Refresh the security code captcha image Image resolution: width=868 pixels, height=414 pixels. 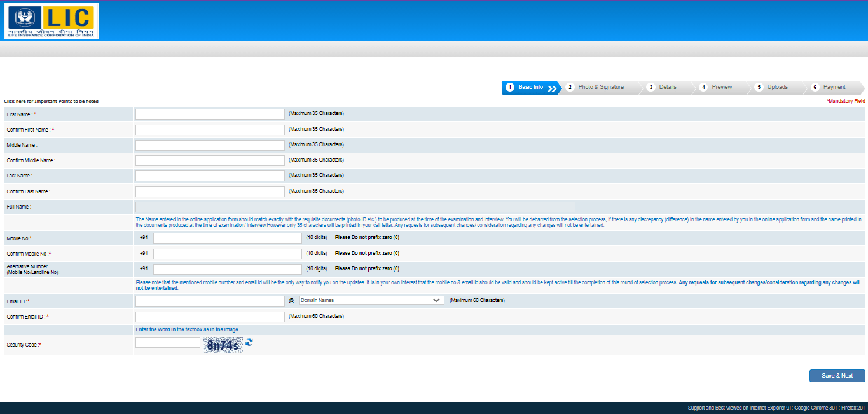pyautogui.click(x=248, y=342)
